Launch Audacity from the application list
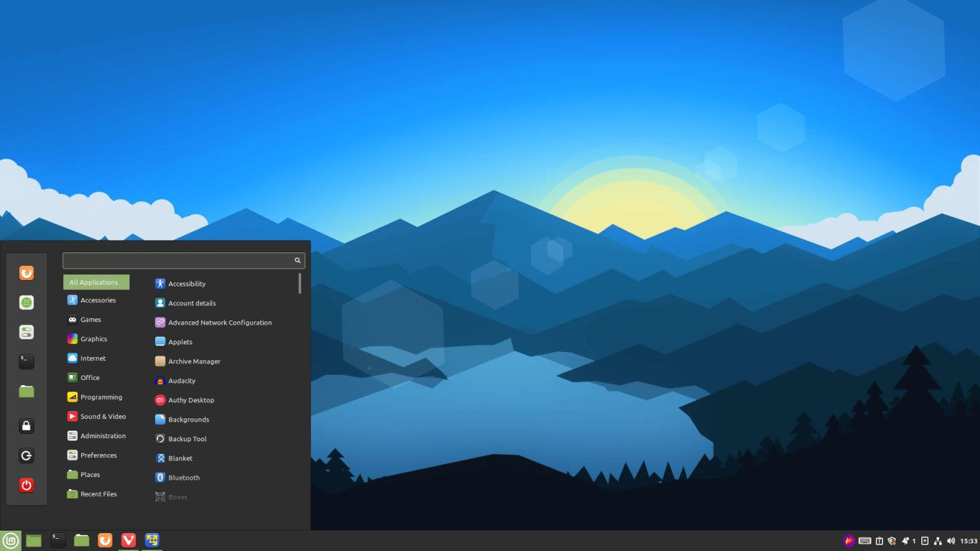 coord(181,381)
